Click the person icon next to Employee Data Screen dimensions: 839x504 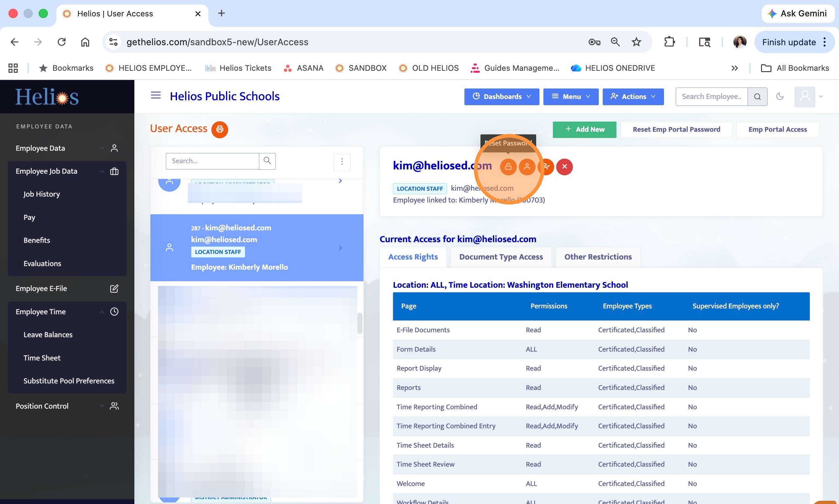pos(114,148)
